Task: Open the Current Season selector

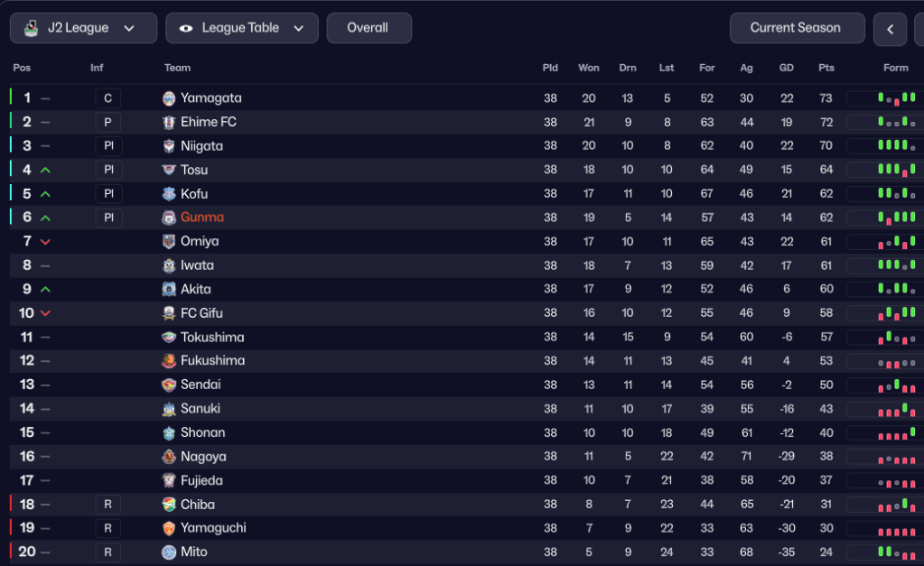Action: coord(796,28)
